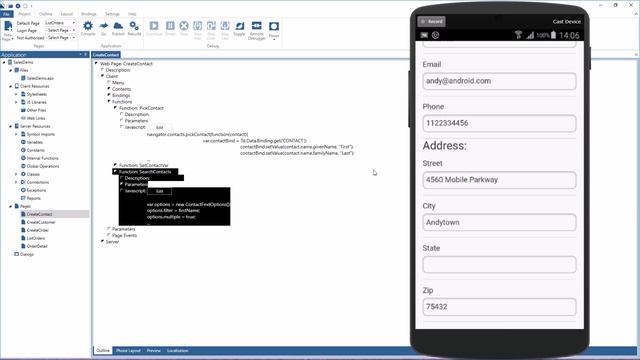Switch to the Bindings ribbon tab

click(89, 14)
